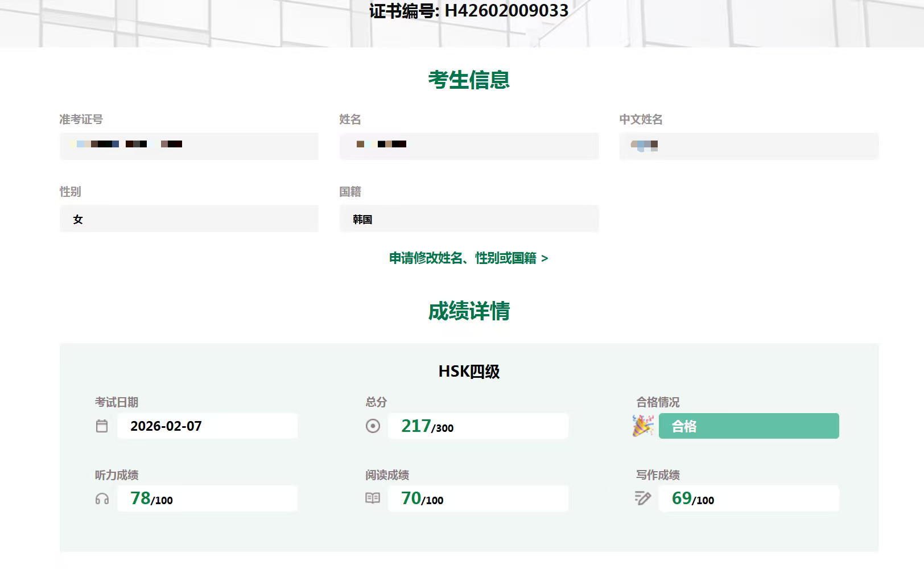Image resolution: width=924 pixels, height=569 pixels.
Task: Click the reading score 70/100 box
Action: tap(478, 499)
